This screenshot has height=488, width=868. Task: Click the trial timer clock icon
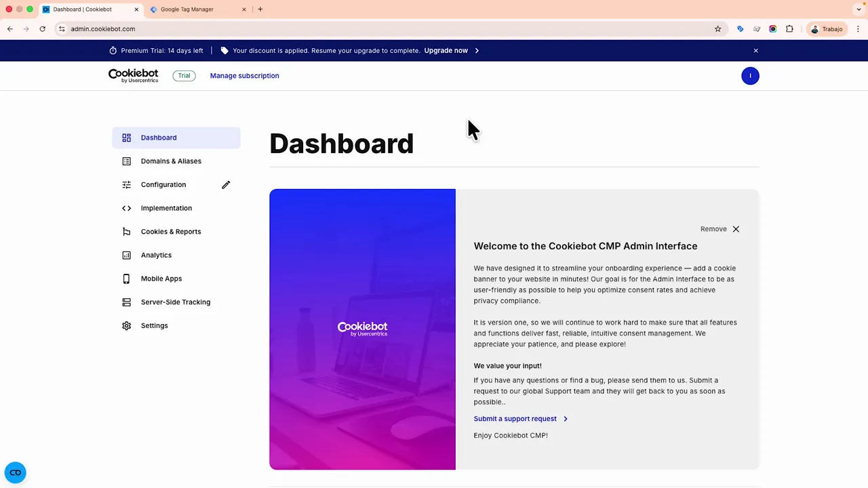tap(113, 50)
